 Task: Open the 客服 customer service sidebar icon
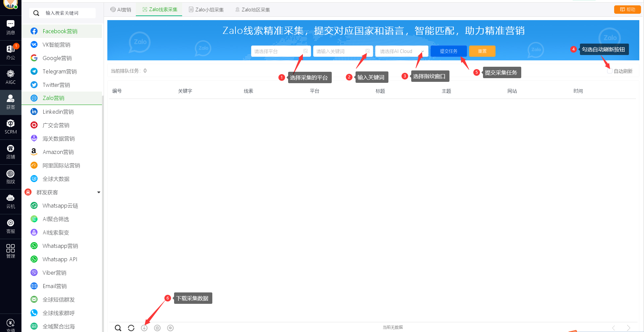click(10, 226)
